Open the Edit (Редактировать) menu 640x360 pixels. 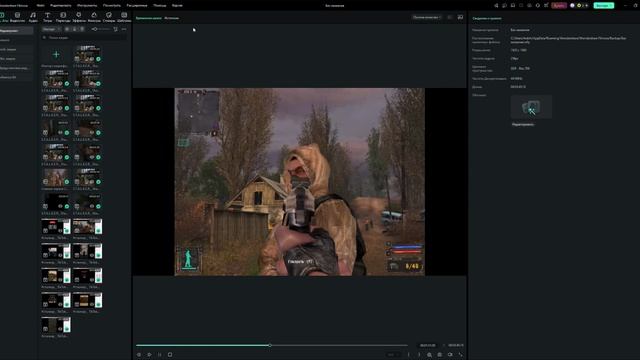point(60,6)
